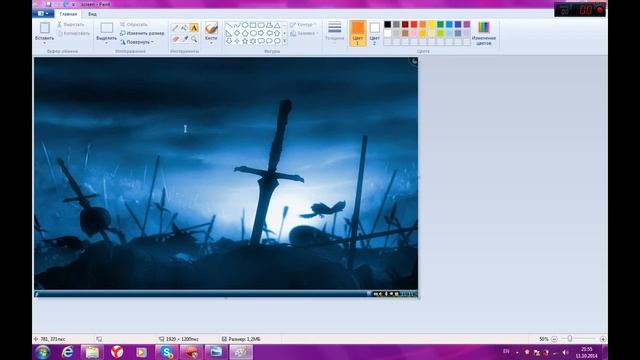Choose the Rounded rectangular callout shape
The image size is (640, 360).
261,41
